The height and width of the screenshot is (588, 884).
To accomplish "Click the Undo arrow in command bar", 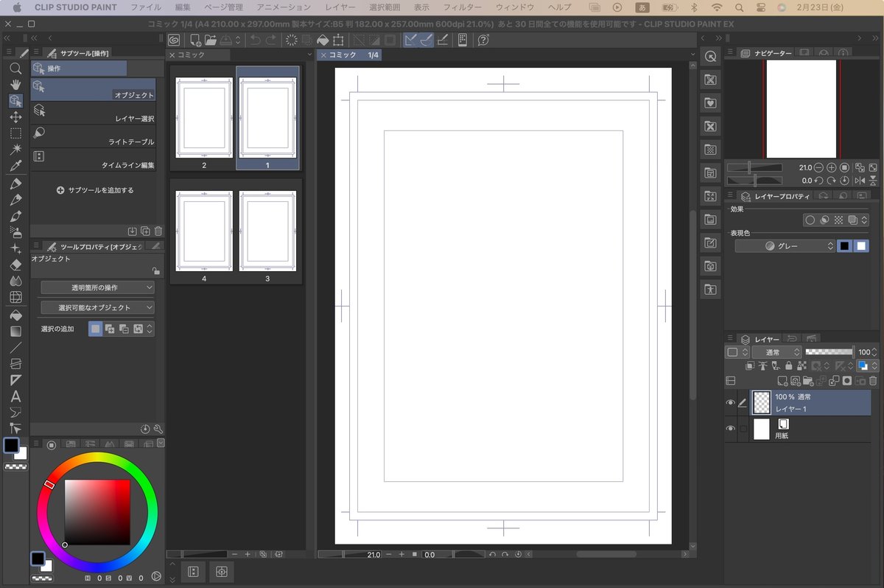I will [256, 40].
